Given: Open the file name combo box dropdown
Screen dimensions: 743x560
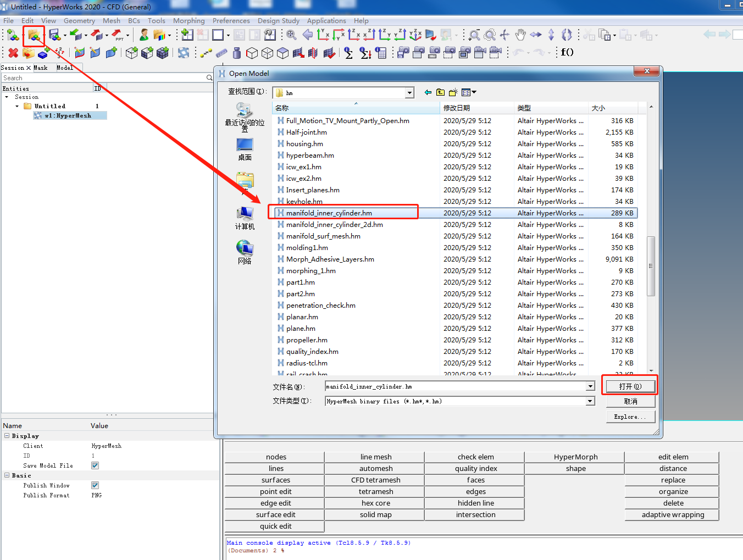Looking at the screenshot, I should [590, 386].
